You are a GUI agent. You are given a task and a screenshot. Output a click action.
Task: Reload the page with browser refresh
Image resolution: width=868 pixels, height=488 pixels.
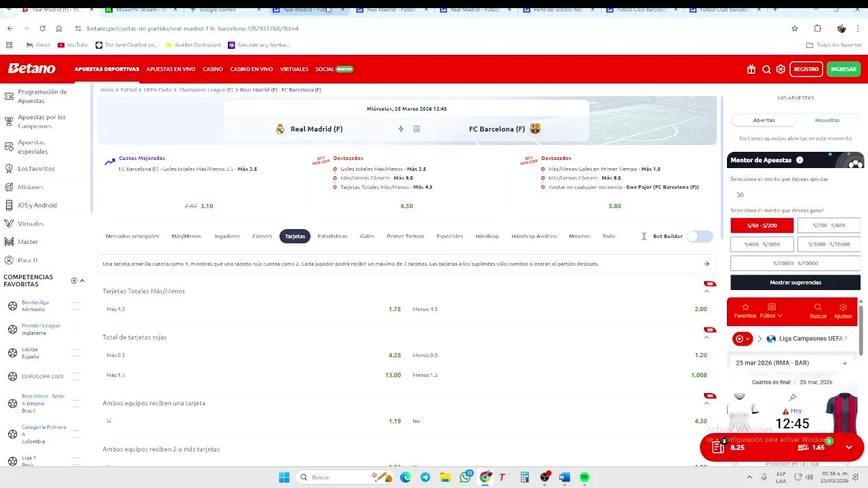pos(42,28)
